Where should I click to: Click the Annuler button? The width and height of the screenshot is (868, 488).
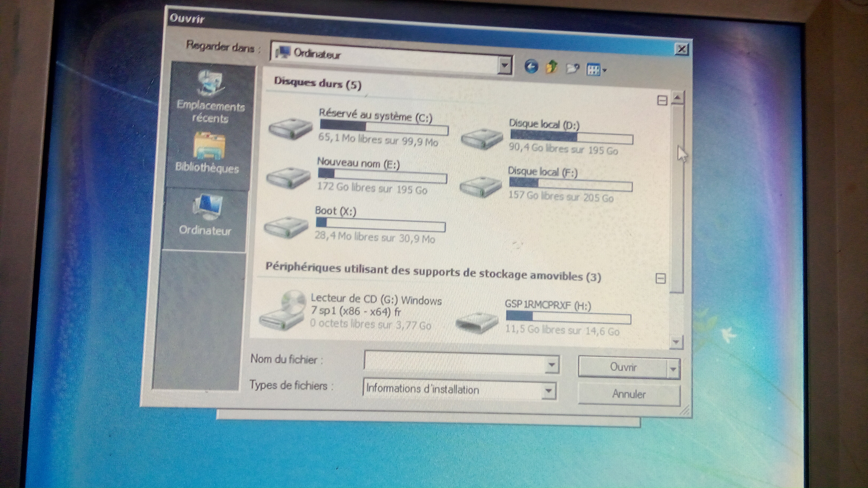(629, 394)
